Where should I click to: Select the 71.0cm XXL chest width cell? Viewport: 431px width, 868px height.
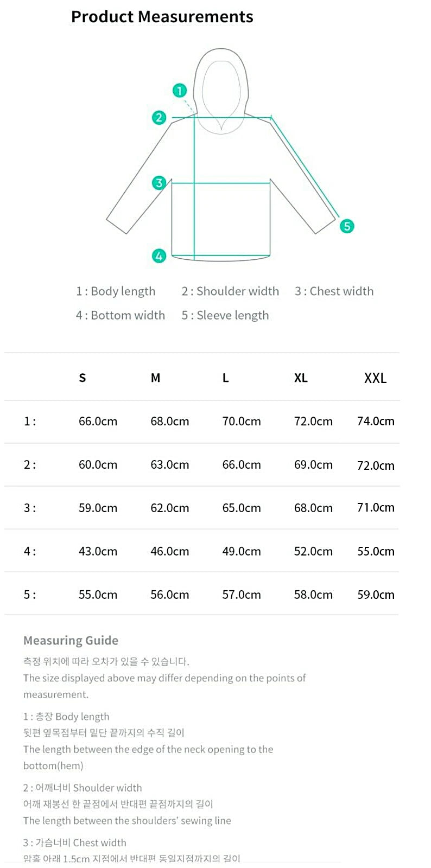[x=376, y=508]
